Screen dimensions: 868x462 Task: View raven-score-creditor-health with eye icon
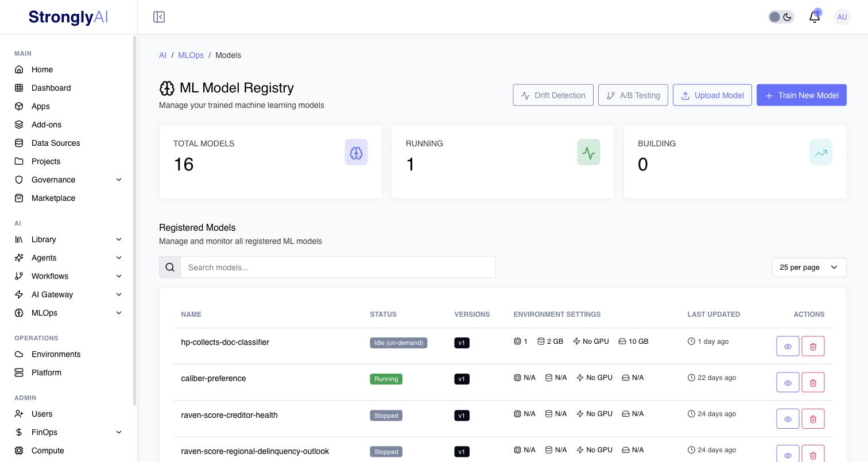(788, 419)
